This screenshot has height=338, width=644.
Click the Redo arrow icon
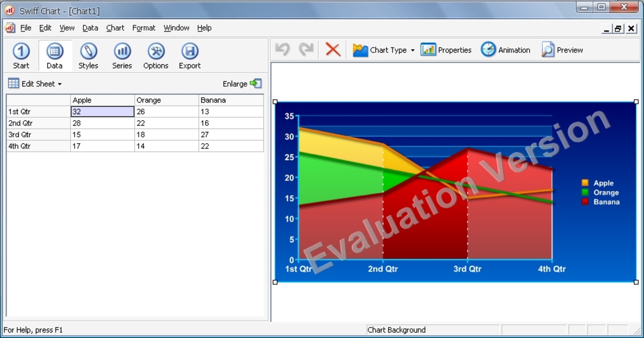click(x=306, y=49)
